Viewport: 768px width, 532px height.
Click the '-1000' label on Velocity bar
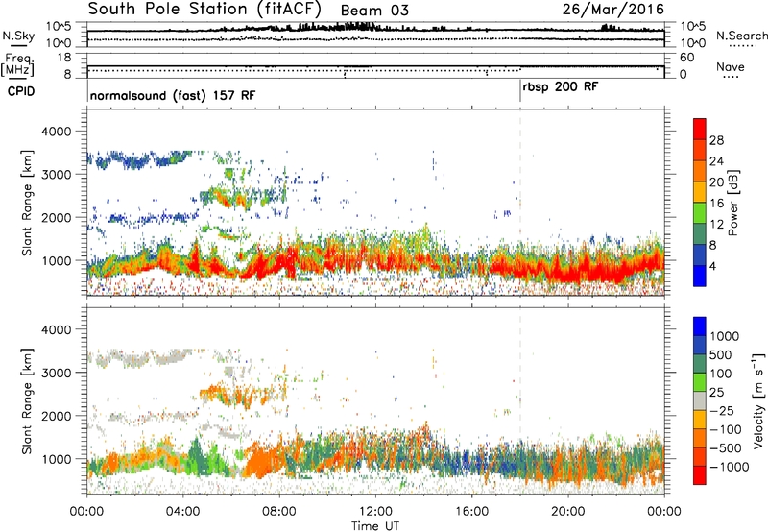pos(730,467)
